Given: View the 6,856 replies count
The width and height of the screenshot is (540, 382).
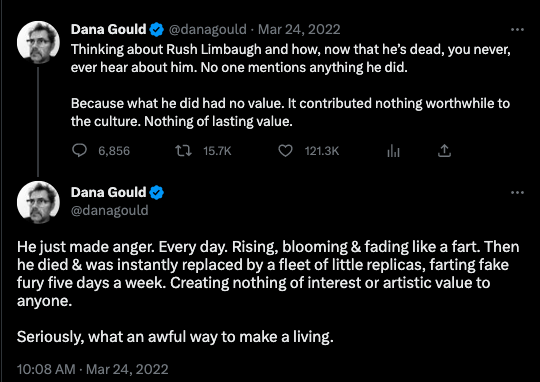Looking at the screenshot, I should point(114,151).
